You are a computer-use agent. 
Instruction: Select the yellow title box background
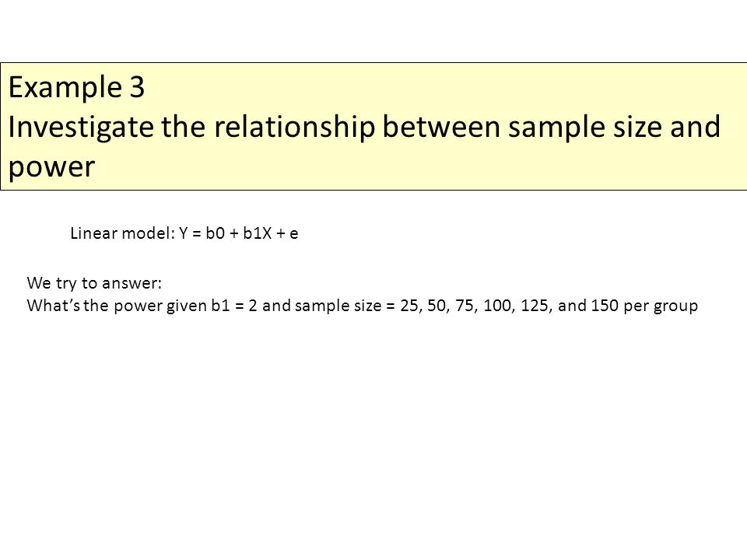coord(373,126)
